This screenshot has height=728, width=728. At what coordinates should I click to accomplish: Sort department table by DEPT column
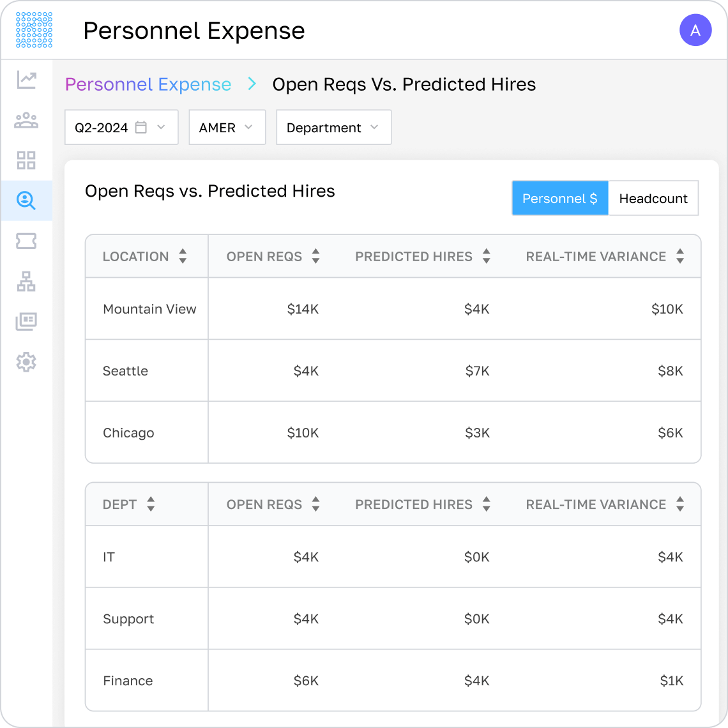coord(129,504)
